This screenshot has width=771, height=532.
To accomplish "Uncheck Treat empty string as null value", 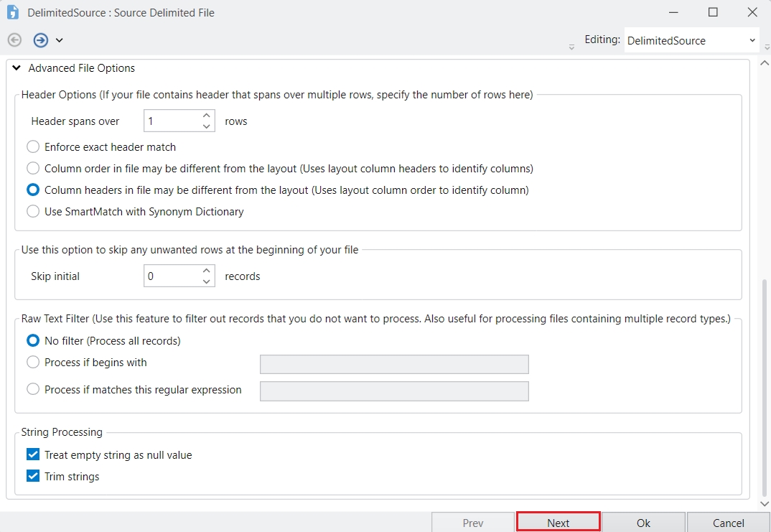I will [33, 455].
